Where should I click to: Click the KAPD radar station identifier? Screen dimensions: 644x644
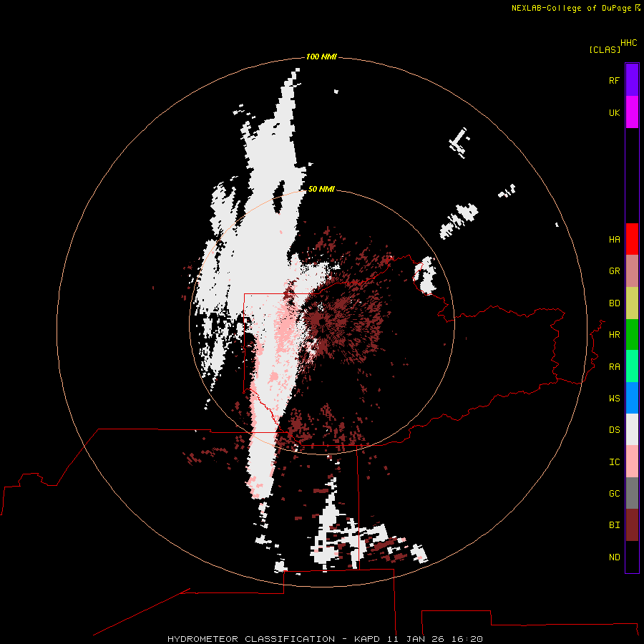[367, 639]
